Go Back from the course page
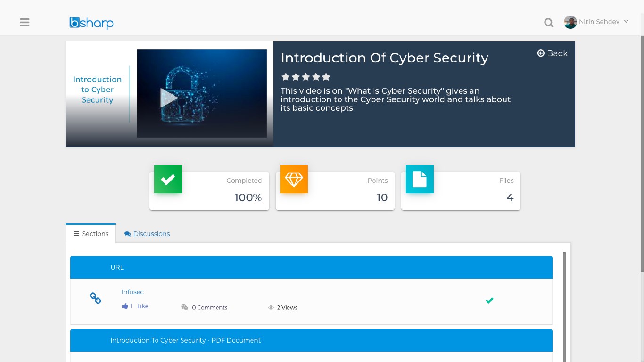Screen dimensions: 644x362 pos(553,53)
